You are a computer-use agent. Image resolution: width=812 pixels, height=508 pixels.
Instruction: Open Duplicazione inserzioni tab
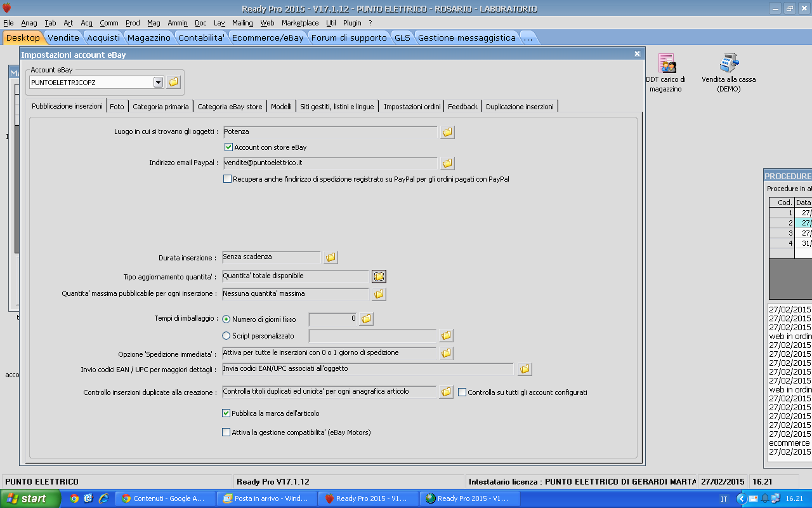(x=520, y=107)
